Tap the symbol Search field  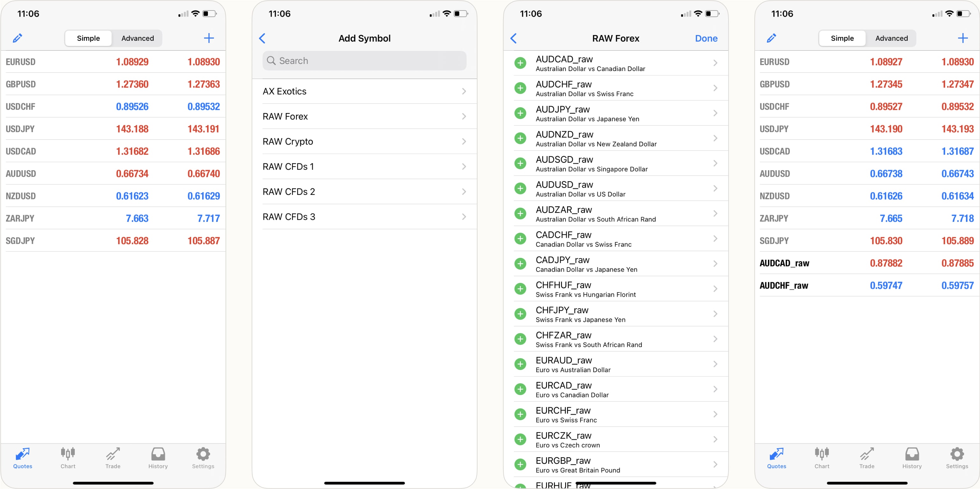point(364,61)
